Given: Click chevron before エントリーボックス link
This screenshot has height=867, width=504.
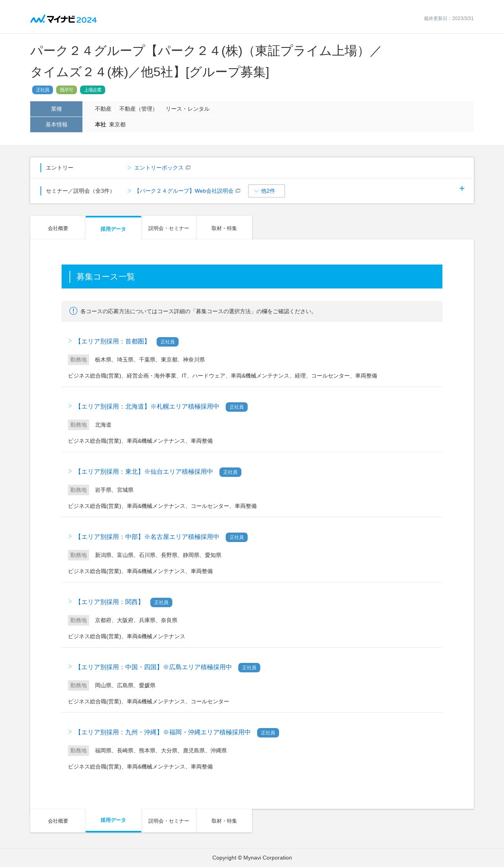Looking at the screenshot, I should pos(129,168).
